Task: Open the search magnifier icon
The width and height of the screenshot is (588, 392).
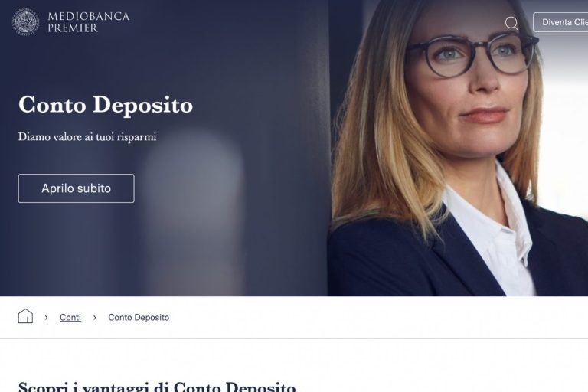Action: (x=511, y=23)
